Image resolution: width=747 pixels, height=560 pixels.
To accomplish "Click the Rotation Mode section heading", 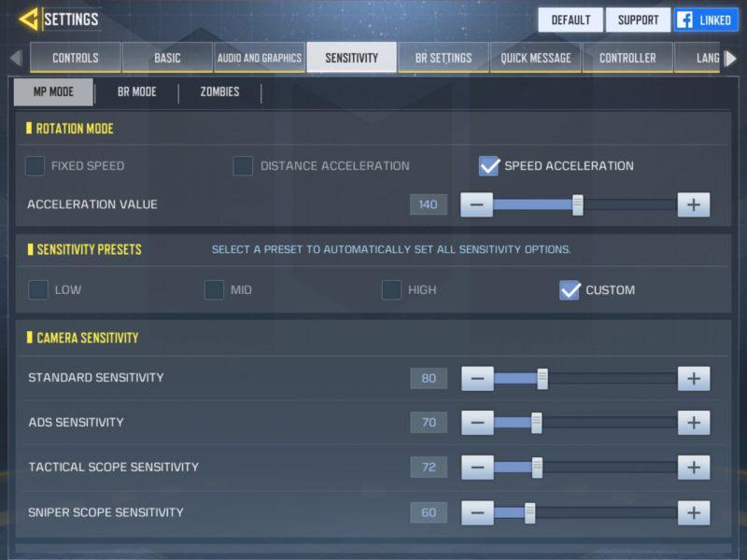I will (x=75, y=129).
